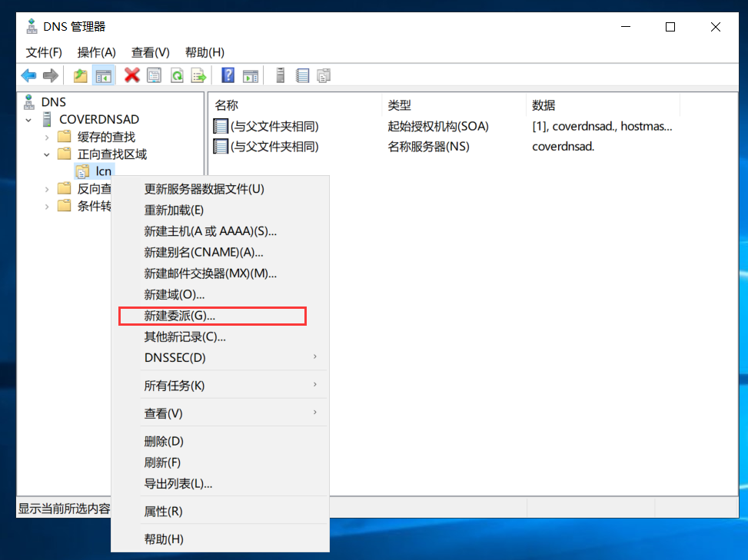Click the 类型 column header
The width and height of the screenshot is (748, 560).
click(400, 105)
